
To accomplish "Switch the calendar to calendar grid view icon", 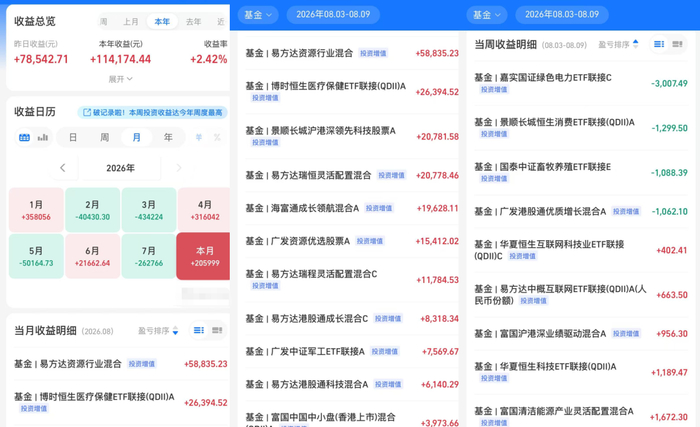I will (x=25, y=138).
